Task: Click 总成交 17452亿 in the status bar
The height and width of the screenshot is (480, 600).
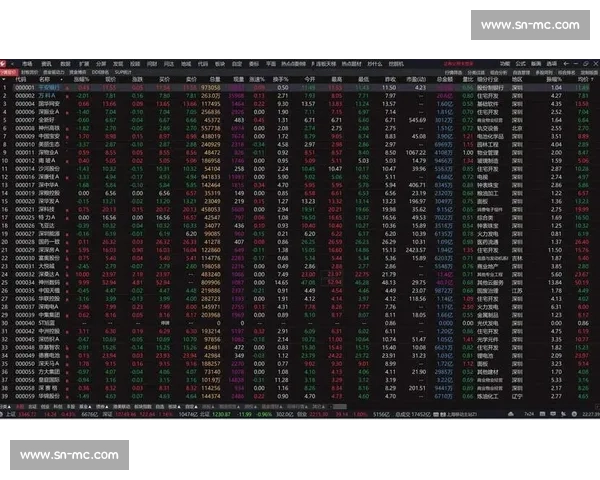Action: point(413,414)
